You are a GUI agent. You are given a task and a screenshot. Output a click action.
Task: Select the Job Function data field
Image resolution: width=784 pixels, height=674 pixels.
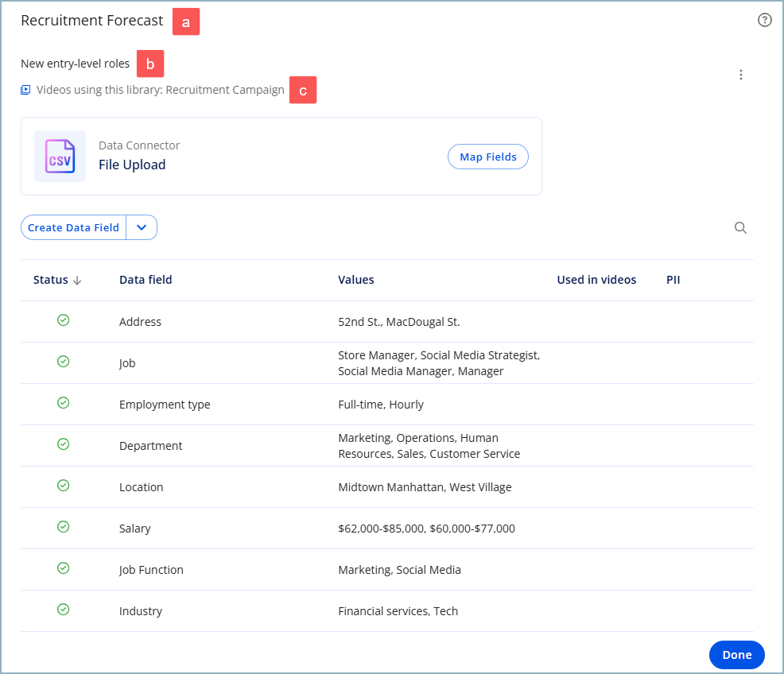[x=151, y=570]
